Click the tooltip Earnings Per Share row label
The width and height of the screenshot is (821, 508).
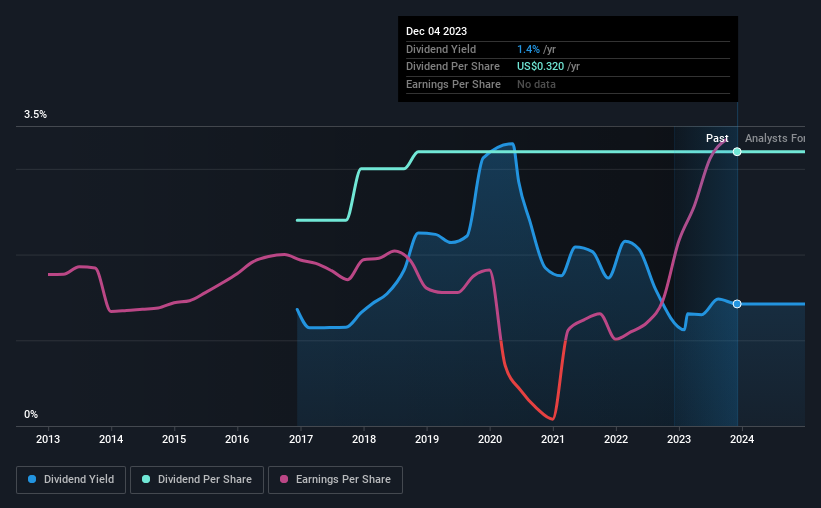tap(453, 84)
